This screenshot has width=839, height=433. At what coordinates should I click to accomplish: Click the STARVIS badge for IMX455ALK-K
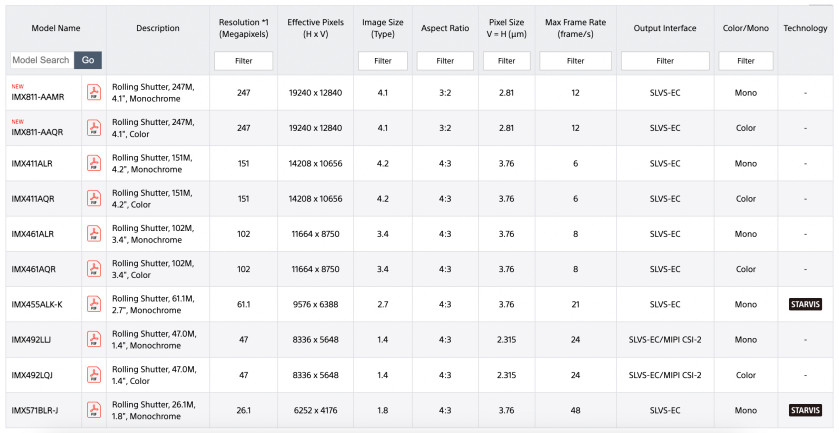pyautogui.click(x=805, y=304)
